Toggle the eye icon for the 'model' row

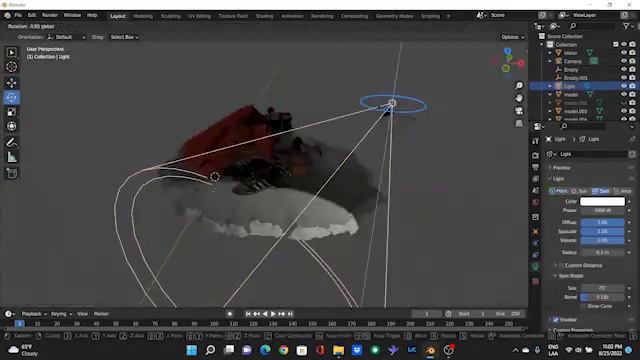[x=624, y=94]
